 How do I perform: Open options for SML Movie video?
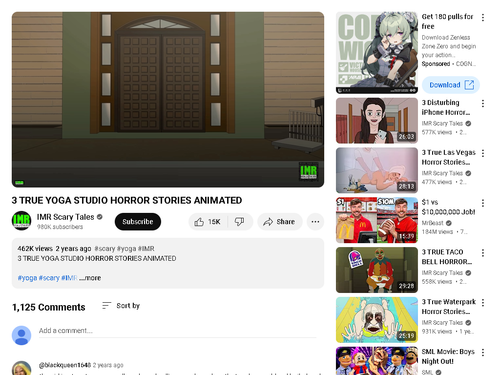[483, 352]
